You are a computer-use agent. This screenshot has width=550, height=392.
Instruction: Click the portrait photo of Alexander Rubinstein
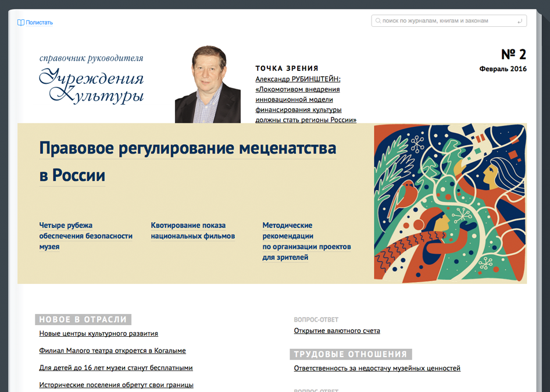208,84
